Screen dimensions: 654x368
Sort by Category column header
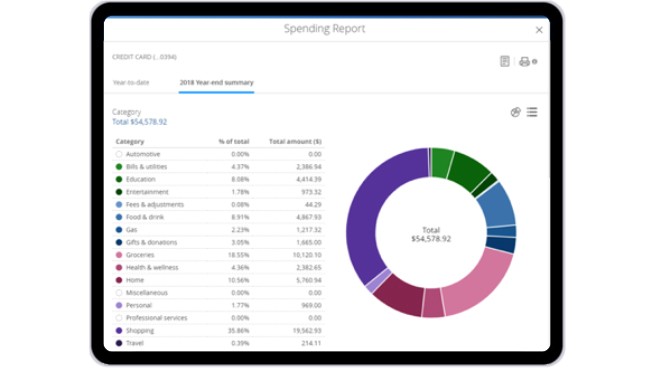point(130,141)
